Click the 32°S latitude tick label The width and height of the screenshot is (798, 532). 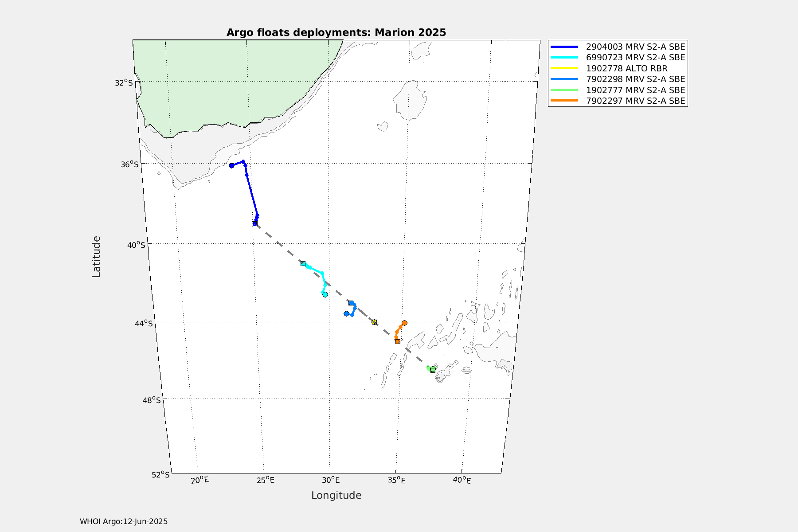(x=124, y=82)
